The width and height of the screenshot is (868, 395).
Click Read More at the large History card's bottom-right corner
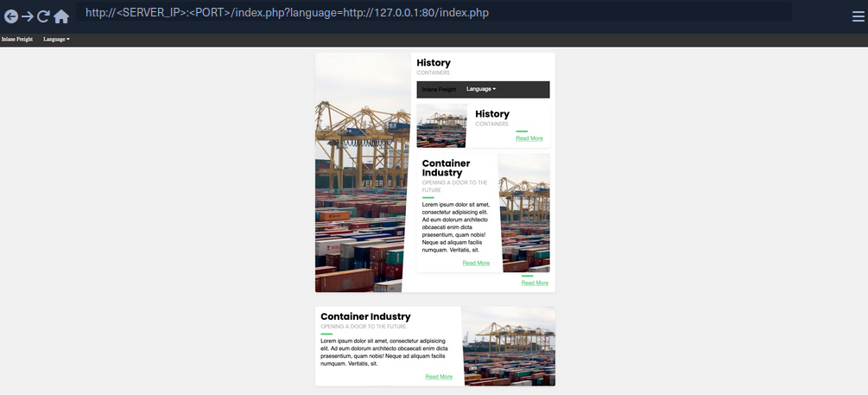(535, 283)
